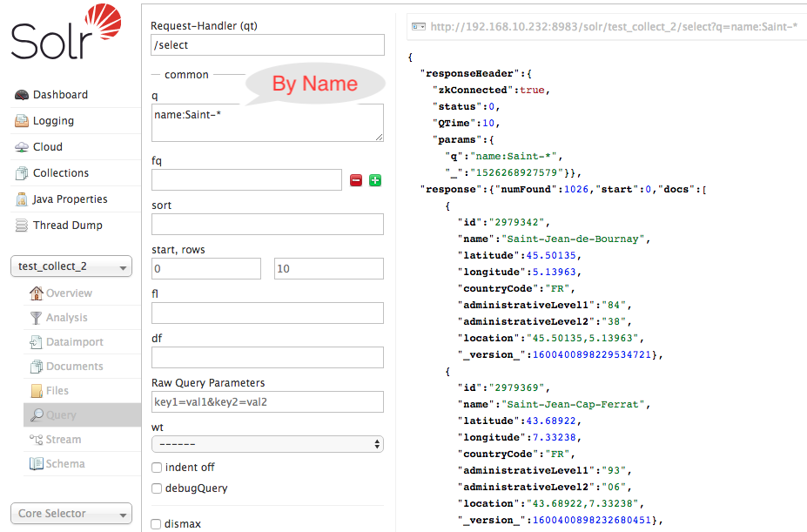Remove the fq filter with red minus
807x532 pixels.
pos(356,180)
